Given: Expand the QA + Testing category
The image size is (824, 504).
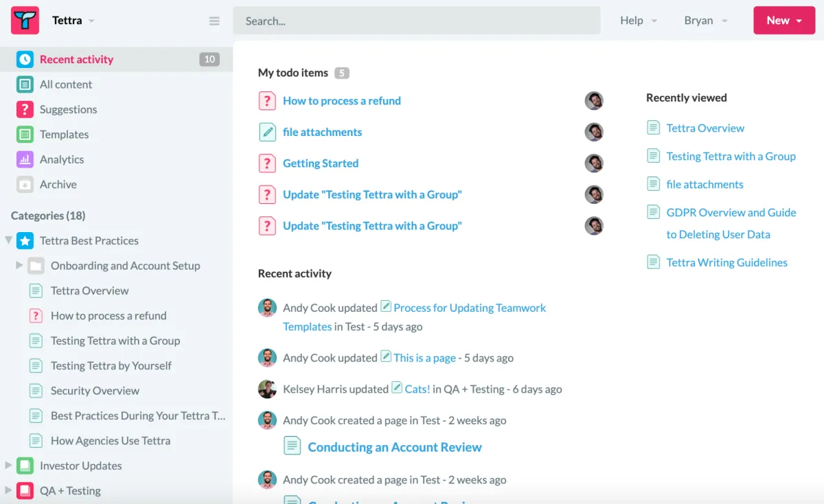Looking at the screenshot, I should tap(8, 490).
